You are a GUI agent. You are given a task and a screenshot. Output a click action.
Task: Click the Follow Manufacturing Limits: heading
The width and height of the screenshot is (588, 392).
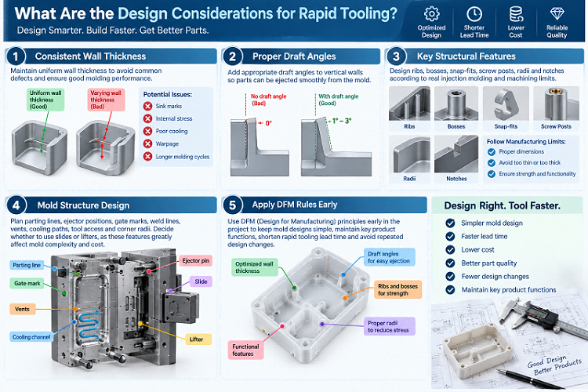coord(526,141)
